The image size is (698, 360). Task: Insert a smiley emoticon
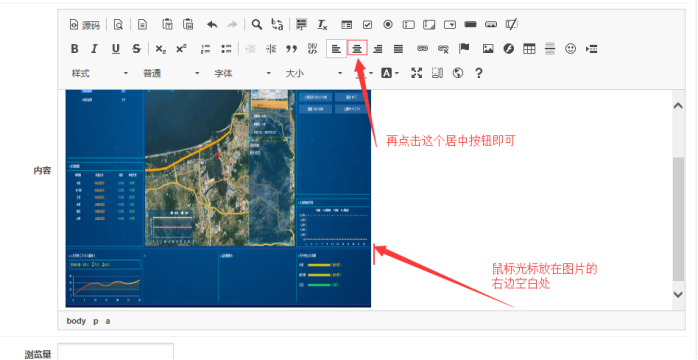click(570, 49)
